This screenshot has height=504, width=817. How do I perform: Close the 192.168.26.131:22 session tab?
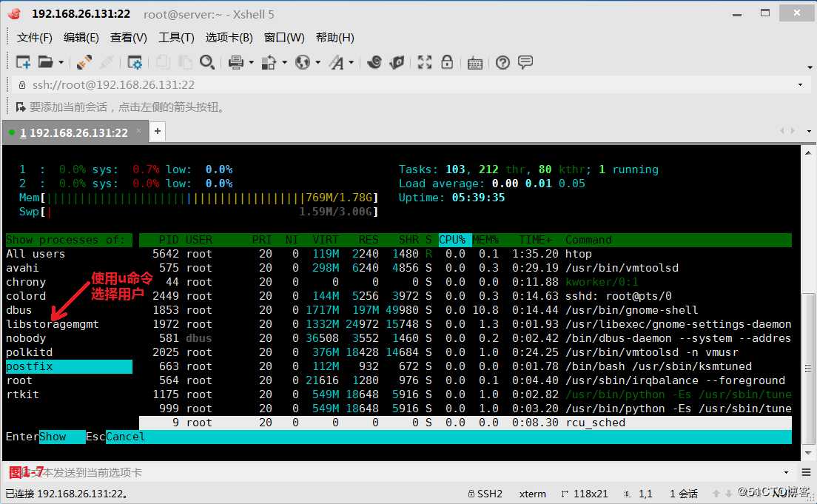click(x=138, y=132)
